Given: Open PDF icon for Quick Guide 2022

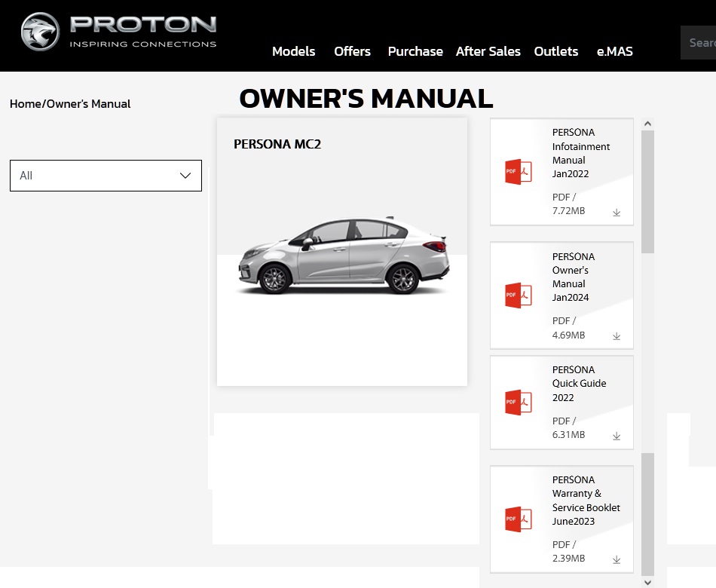Looking at the screenshot, I should [519, 402].
